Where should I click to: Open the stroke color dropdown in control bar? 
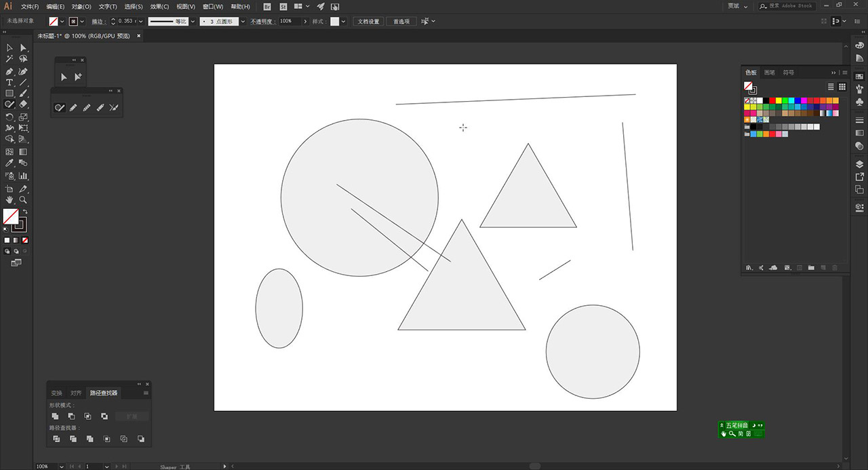83,21
